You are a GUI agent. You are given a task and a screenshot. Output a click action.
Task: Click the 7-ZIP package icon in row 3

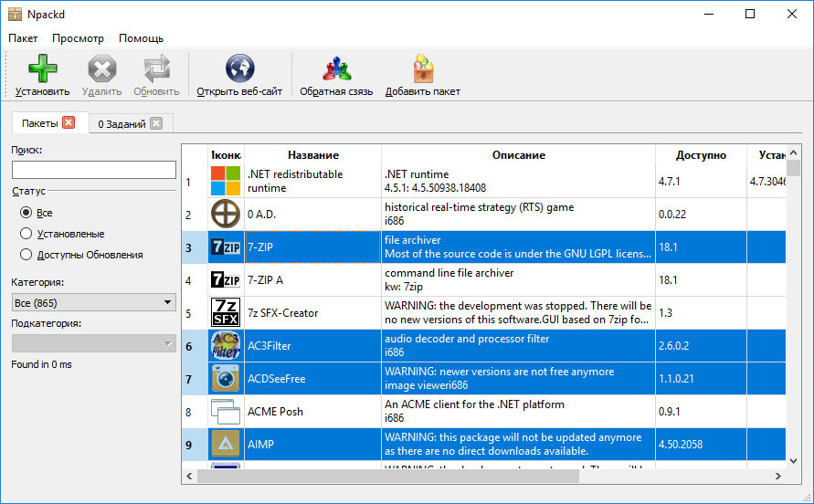(x=226, y=247)
